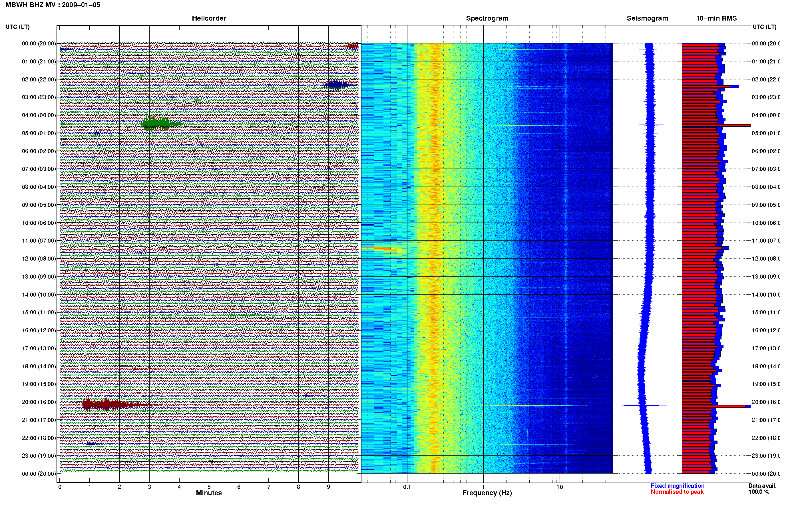Click the longest red RMS bar near 04:30

(x=716, y=126)
